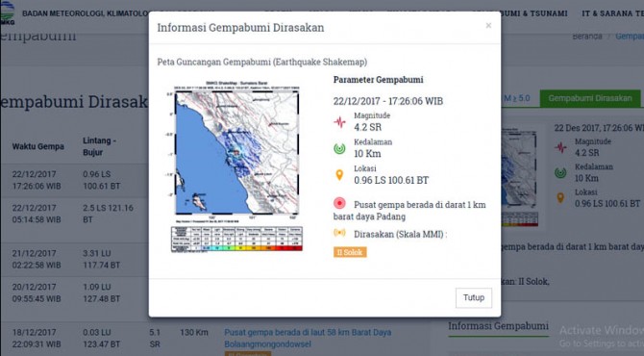644x356 pixels.
Task: Select sidebar date 22 Des 2017, 17:26:06
Action: [599, 128]
